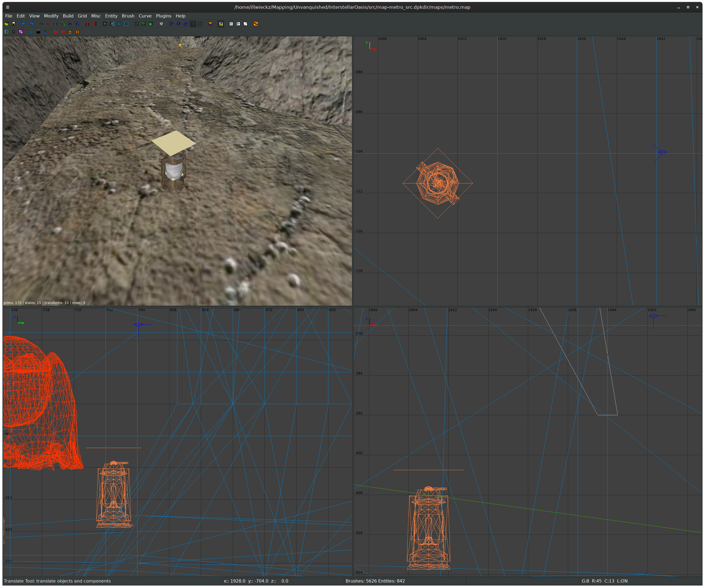Open the View menu
Image resolution: width=705 pixels, height=588 pixels.
click(34, 16)
